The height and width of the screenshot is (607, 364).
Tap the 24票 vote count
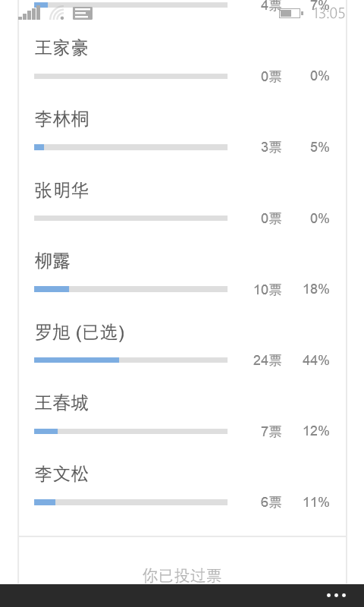[267, 360]
